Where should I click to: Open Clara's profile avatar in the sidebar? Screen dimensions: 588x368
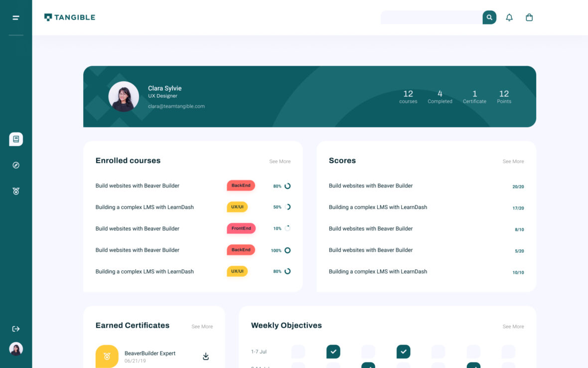pos(15,349)
